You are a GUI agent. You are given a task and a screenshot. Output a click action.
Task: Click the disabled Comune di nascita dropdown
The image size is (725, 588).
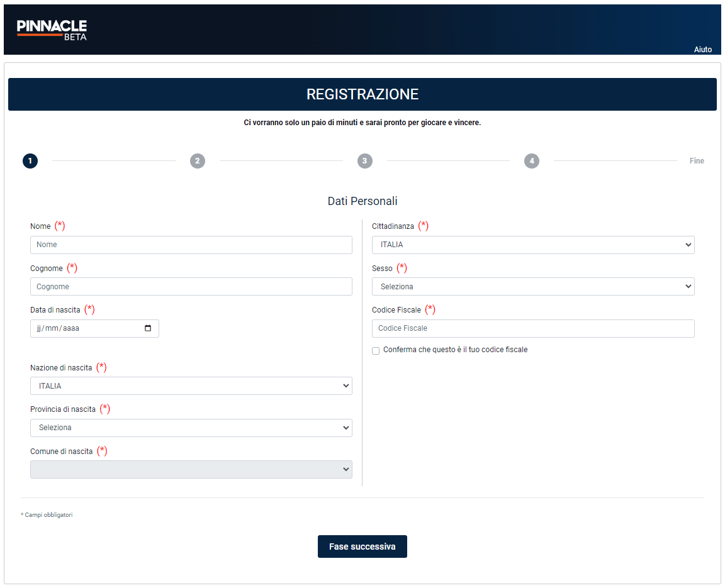(x=191, y=469)
